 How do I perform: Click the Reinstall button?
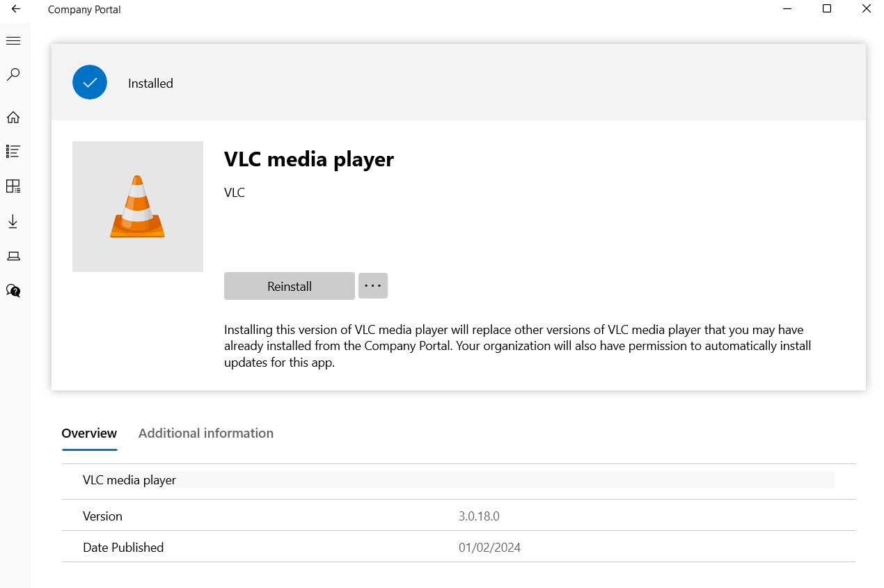coord(290,286)
